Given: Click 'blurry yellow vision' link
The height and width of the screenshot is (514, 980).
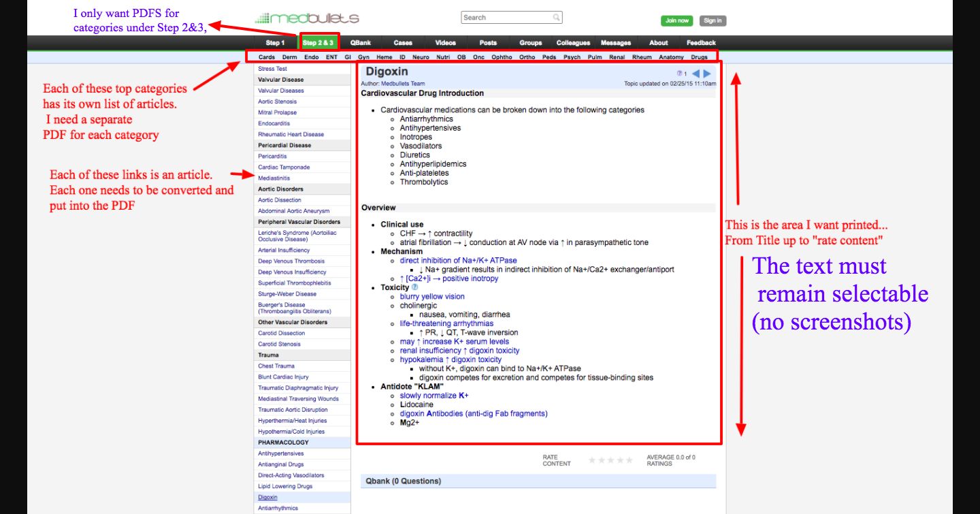Looking at the screenshot, I should coord(432,296).
